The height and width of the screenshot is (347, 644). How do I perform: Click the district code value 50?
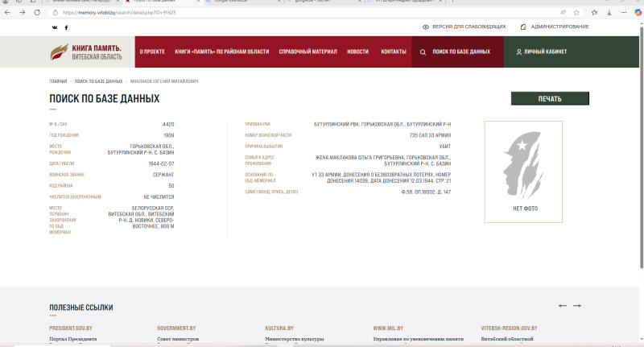(171, 186)
